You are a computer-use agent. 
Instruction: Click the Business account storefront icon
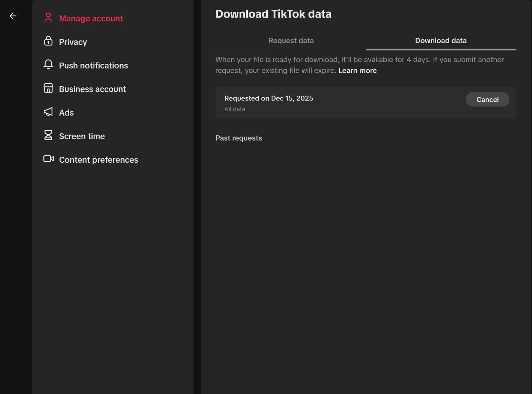tap(48, 88)
